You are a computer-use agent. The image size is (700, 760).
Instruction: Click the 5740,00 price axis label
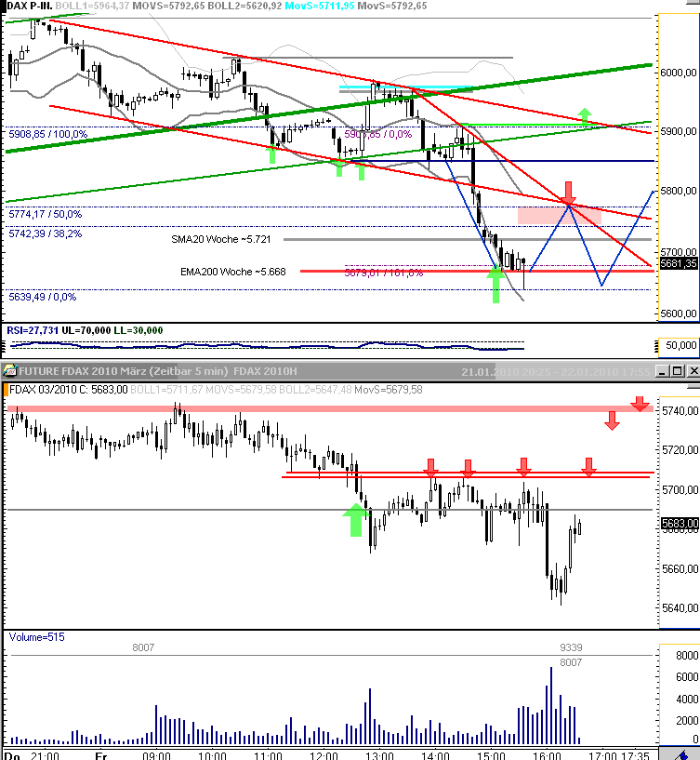coord(680,410)
